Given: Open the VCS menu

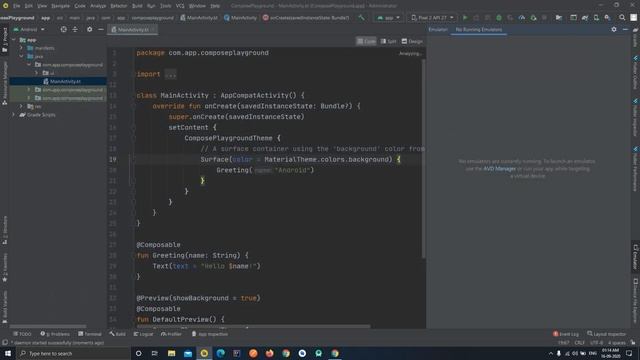Looking at the screenshot, I should click(180, 6).
